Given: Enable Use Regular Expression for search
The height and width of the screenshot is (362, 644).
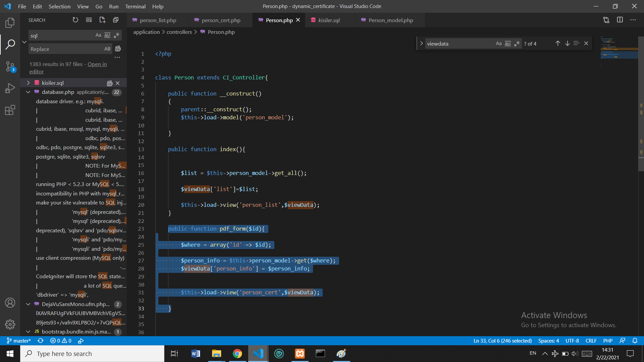Looking at the screenshot, I should click(x=117, y=35).
